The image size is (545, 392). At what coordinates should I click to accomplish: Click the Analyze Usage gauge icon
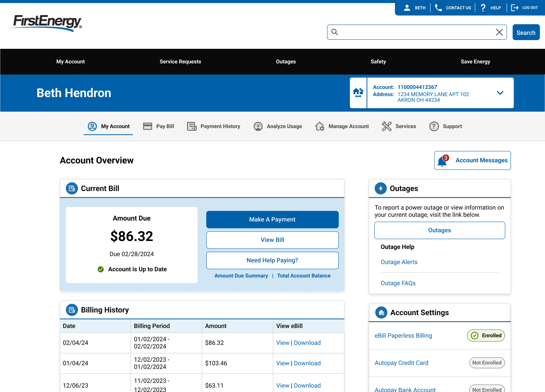point(258,126)
